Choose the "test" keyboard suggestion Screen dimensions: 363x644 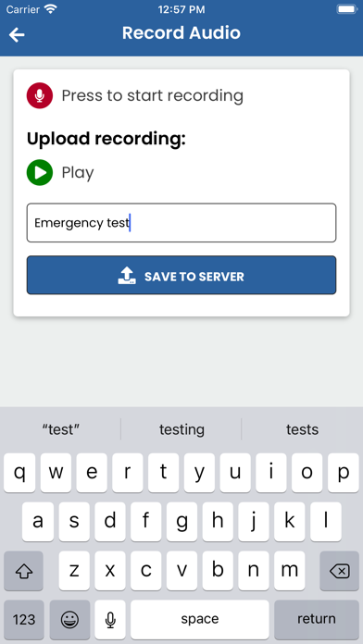tap(61, 429)
